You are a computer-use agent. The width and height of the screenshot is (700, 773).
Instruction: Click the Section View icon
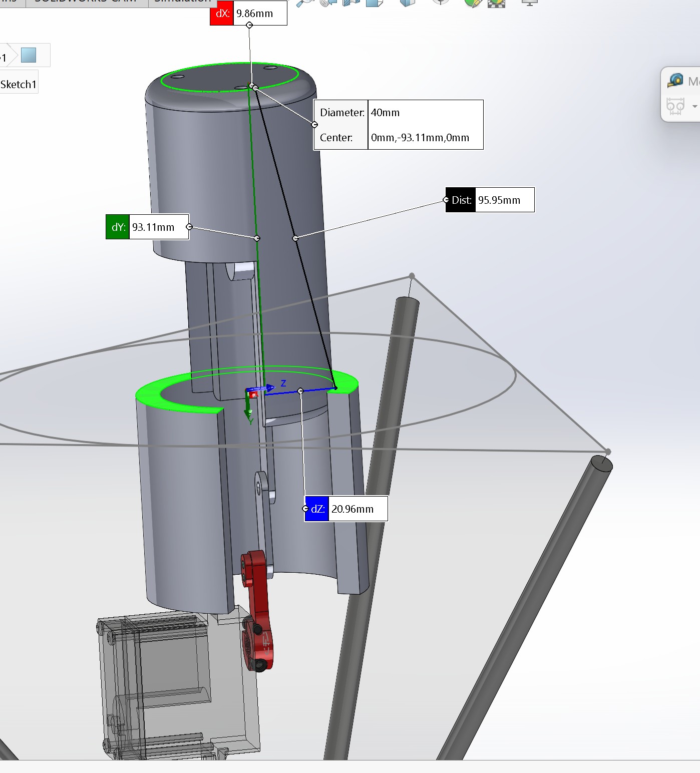click(x=351, y=3)
